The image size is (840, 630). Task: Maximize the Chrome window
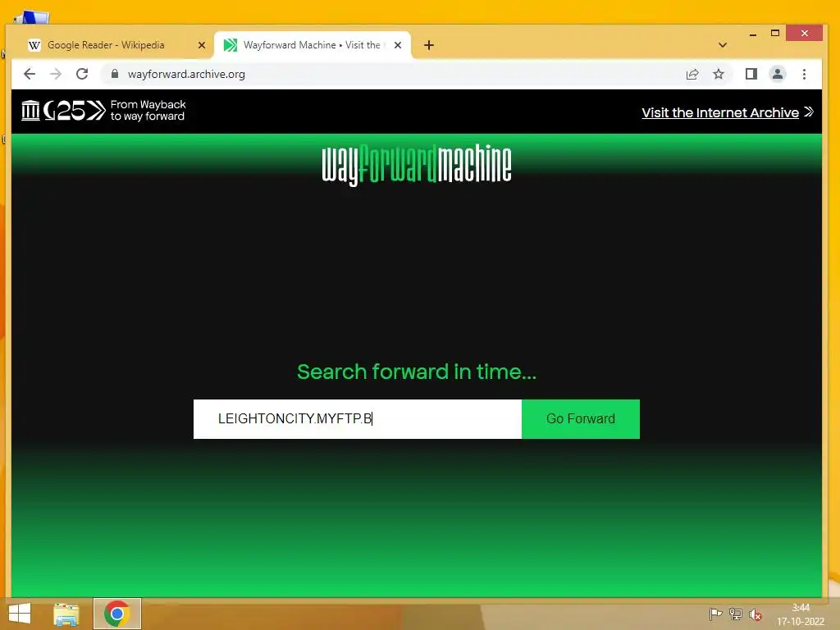774,33
